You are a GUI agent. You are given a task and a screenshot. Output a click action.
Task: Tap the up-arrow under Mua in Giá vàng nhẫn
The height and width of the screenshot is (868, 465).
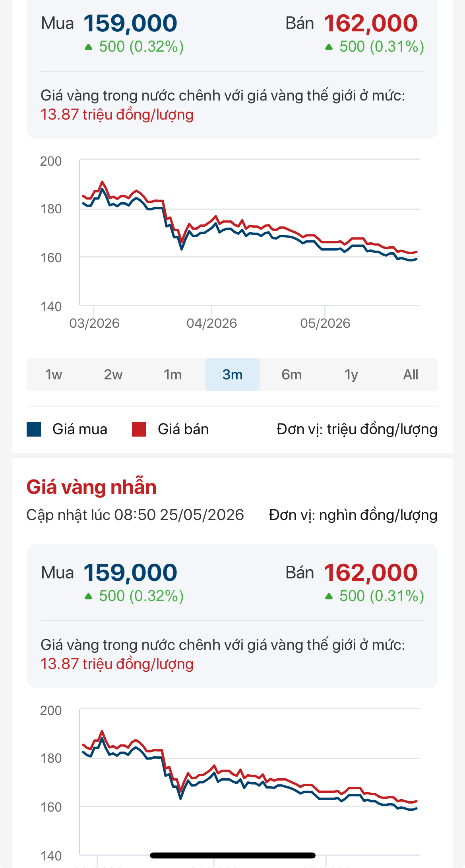[89, 597]
